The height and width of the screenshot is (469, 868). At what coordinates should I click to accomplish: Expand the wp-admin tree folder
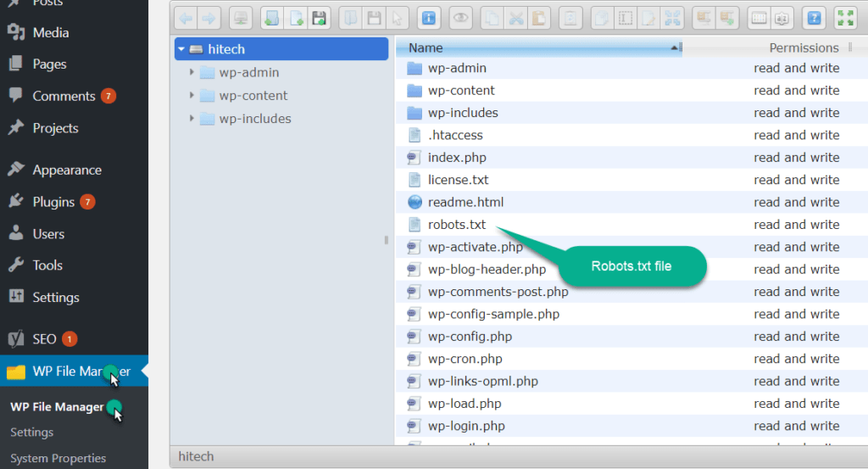pos(192,72)
